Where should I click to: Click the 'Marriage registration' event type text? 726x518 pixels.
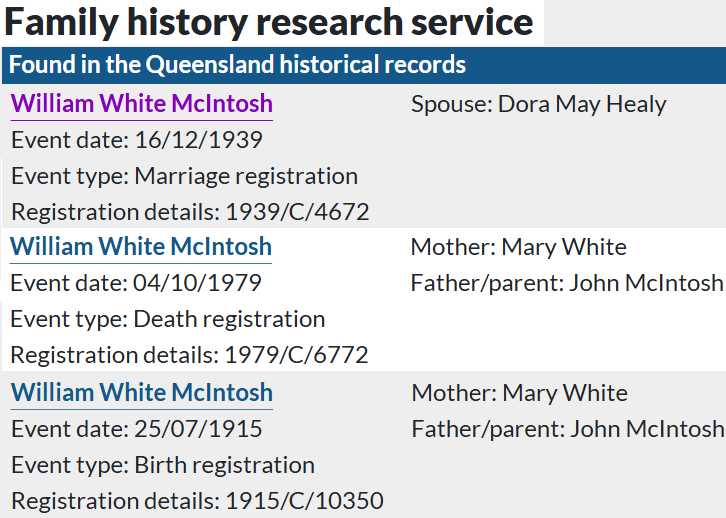(x=246, y=176)
